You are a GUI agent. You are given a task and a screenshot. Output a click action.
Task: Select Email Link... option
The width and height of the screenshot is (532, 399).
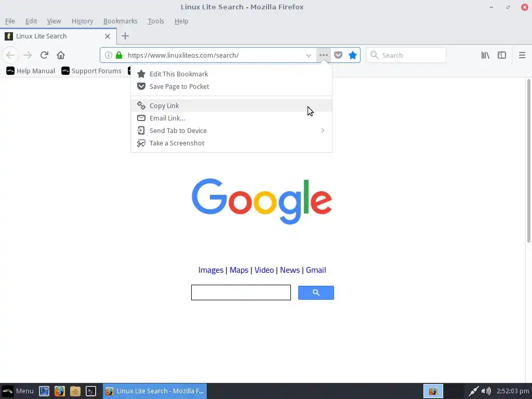231,118
